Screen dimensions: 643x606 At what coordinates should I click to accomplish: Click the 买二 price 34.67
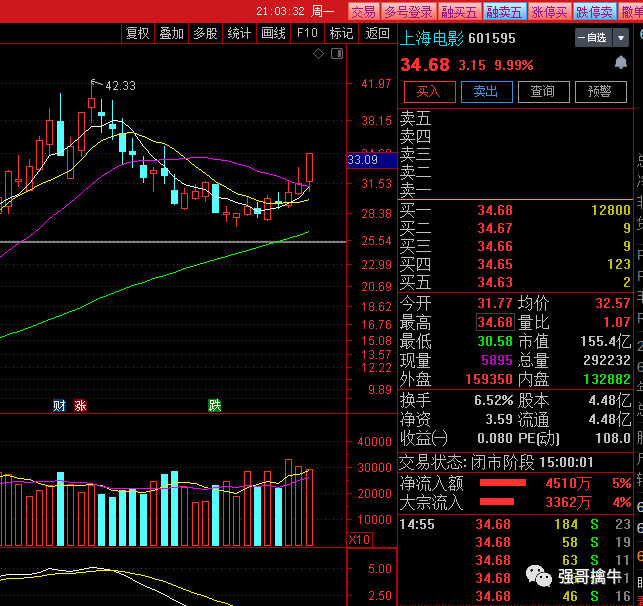pos(495,228)
